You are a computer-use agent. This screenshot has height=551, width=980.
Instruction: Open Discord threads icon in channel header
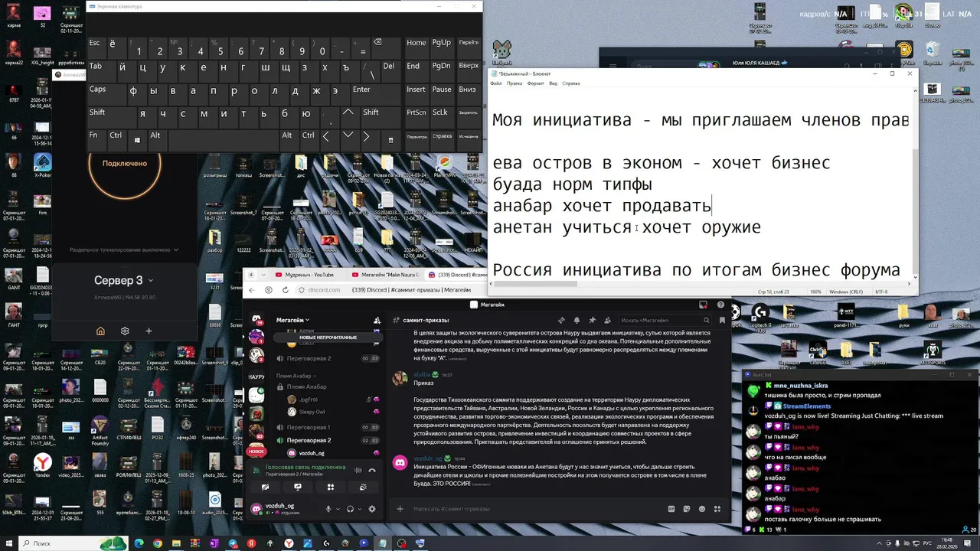pos(561,320)
